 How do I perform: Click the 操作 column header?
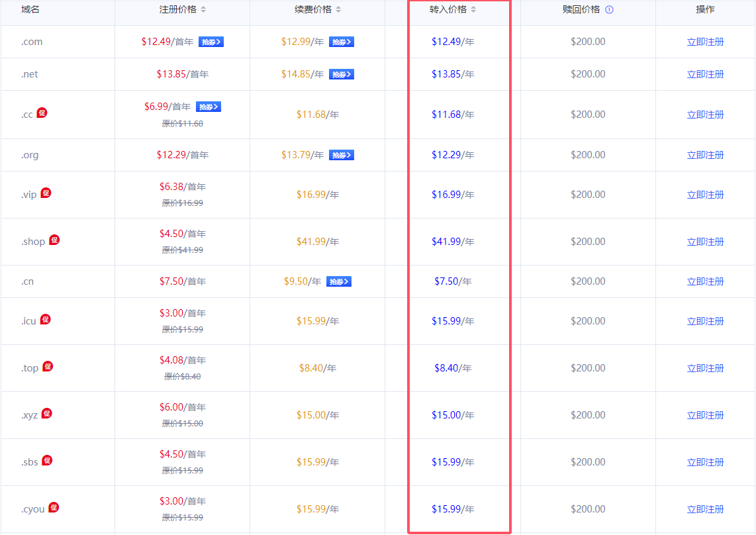coord(705,10)
